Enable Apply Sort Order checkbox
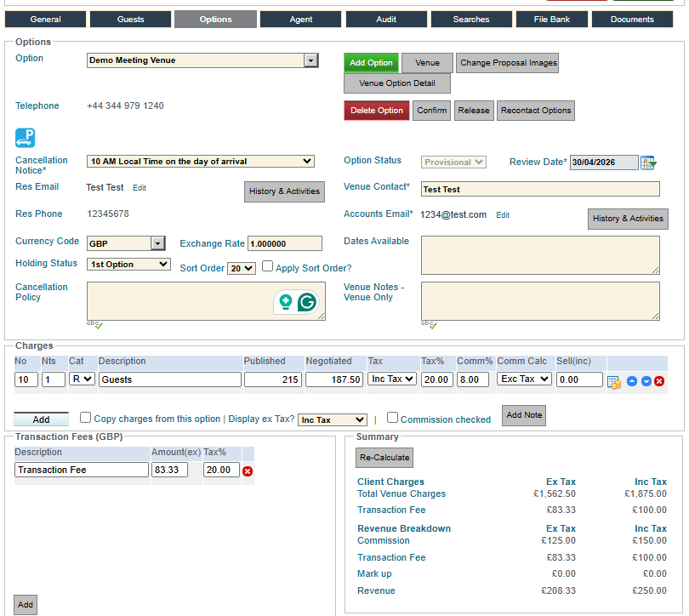The height and width of the screenshot is (616, 689). (267, 265)
